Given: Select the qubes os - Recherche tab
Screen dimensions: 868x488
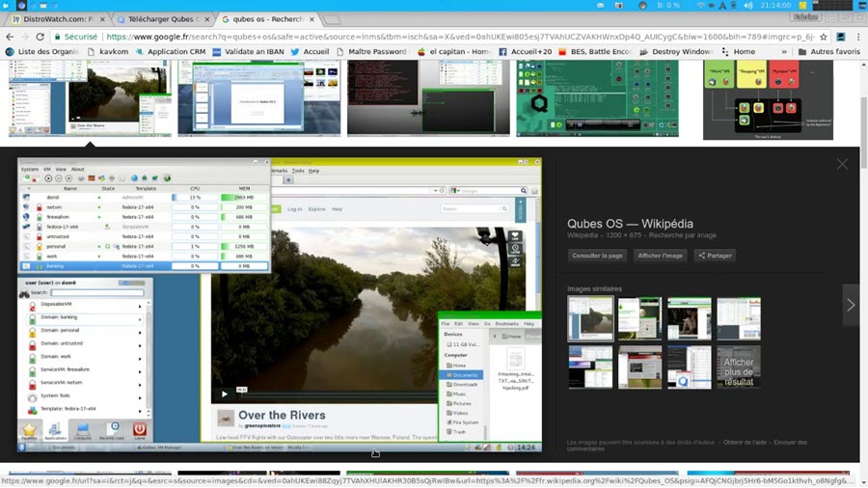Looking at the screenshot, I should tap(267, 19).
